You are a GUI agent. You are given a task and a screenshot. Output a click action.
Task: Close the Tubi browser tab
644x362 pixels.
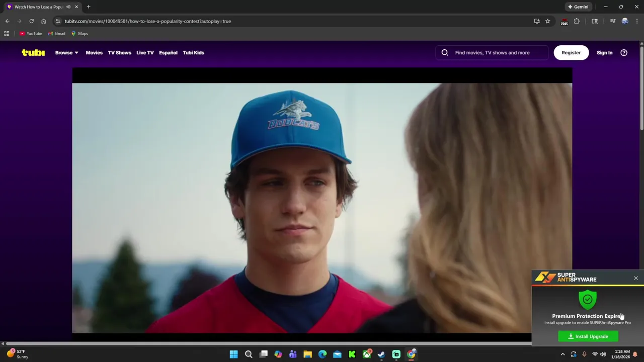pyautogui.click(x=77, y=7)
